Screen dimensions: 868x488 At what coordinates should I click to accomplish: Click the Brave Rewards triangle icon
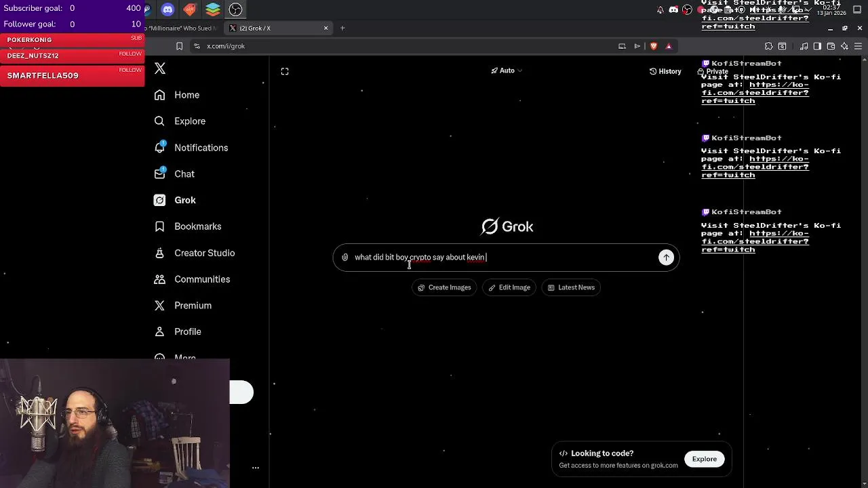point(669,46)
